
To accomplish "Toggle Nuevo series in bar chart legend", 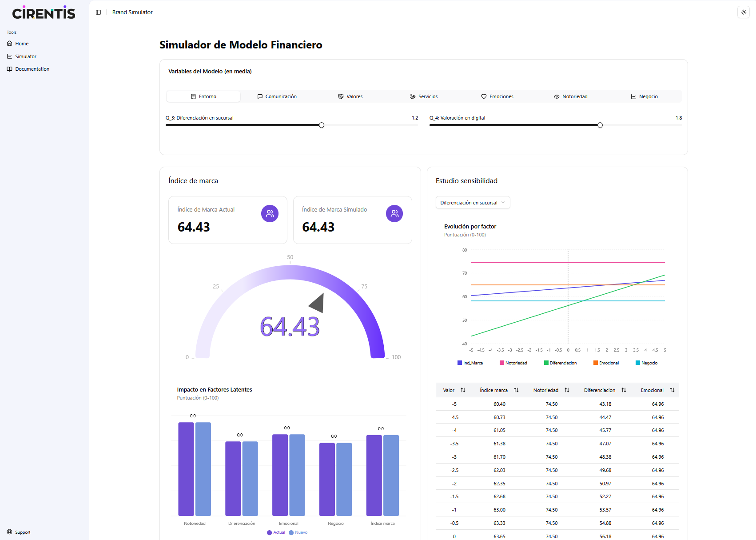I will [x=298, y=532].
